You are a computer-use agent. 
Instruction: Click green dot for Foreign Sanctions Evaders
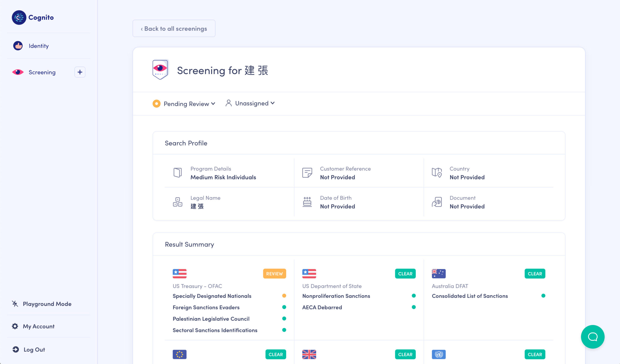pos(284,307)
